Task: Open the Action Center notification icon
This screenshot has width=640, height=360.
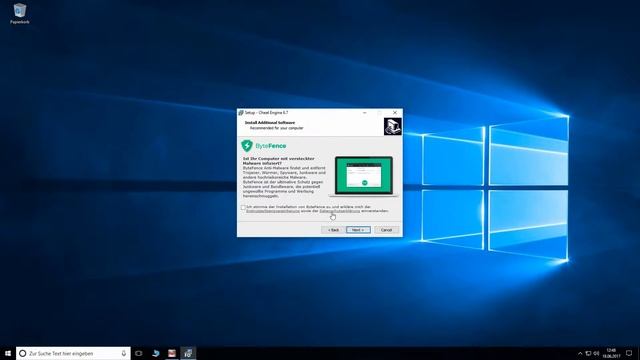Action: pyautogui.click(x=629, y=353)
